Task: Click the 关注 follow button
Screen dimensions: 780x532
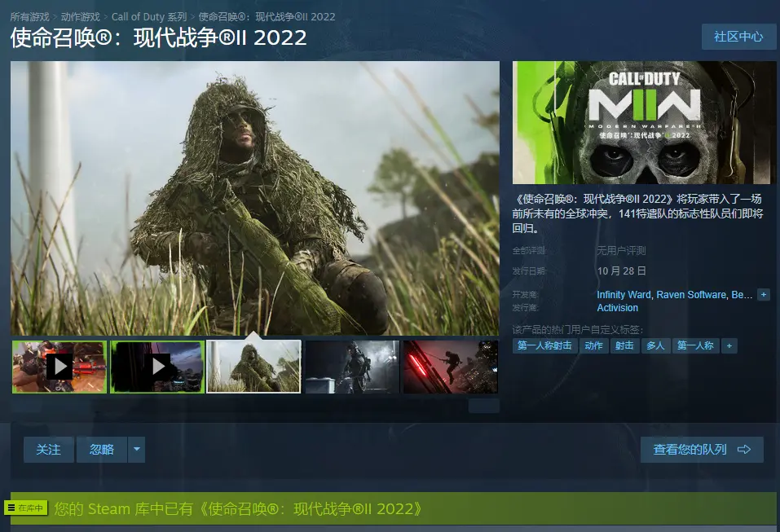Action: tap(49, 450)
